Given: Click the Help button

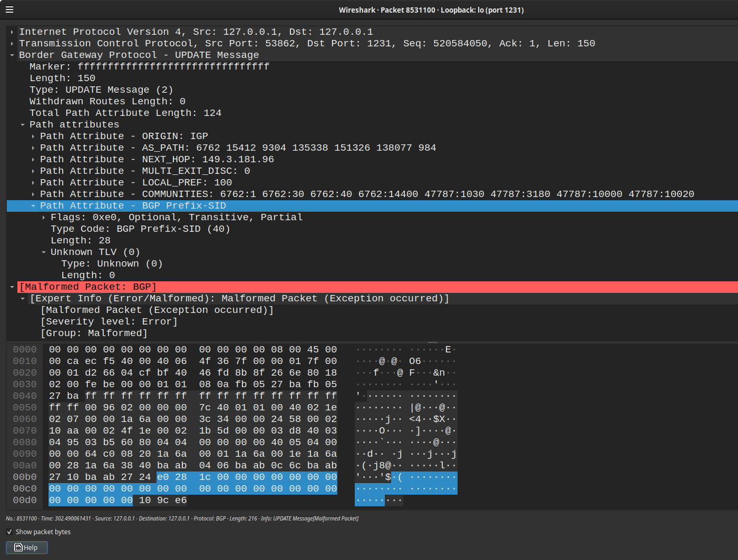Looking at the screenshot, I should coord(27,547).
